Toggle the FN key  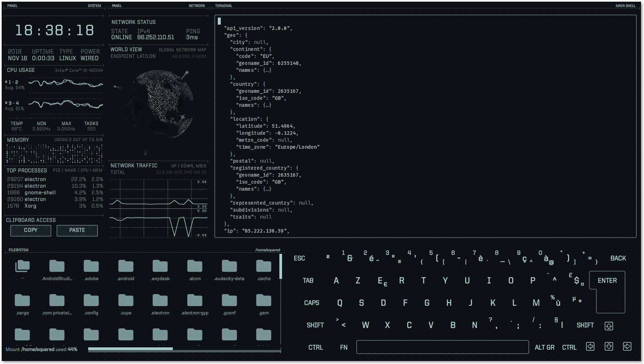344,347
